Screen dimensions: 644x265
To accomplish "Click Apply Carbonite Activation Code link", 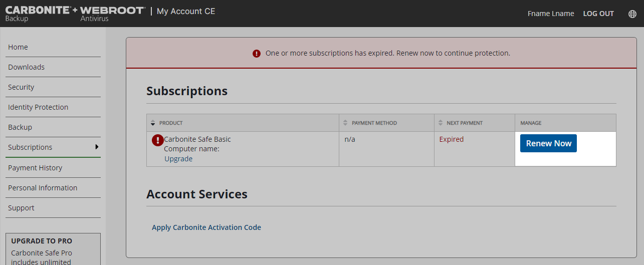I will pos(206,227).
